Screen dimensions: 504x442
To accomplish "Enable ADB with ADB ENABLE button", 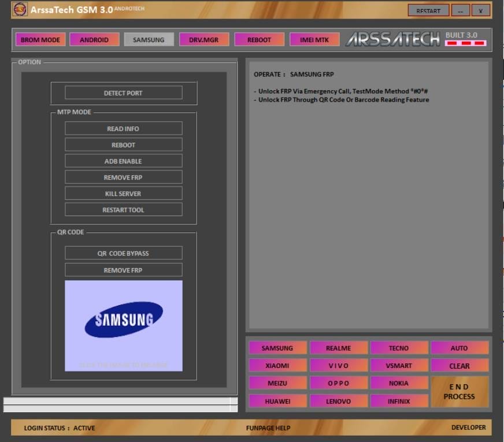I will click(x=123, y=161).
